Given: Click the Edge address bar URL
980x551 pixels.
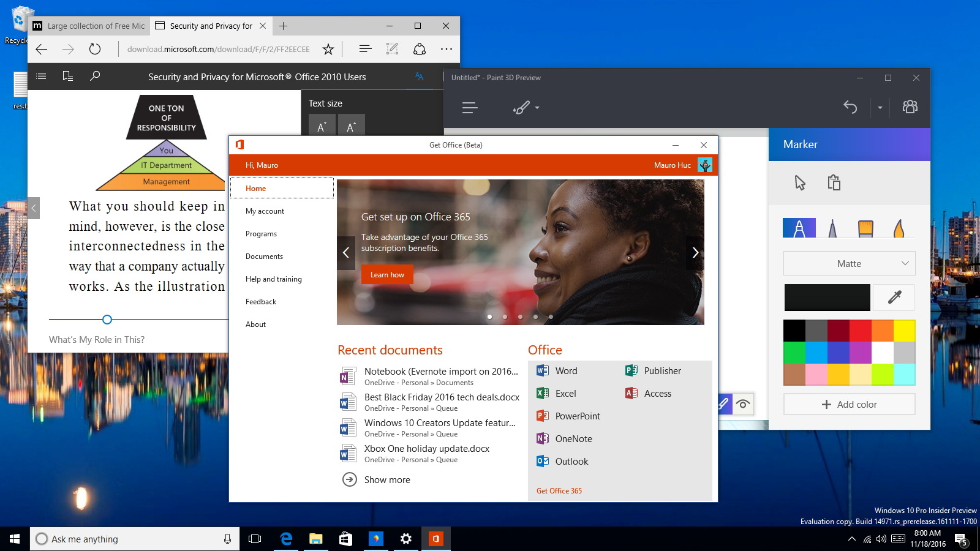Looking at the screenshot, I should tap(219, 49).
